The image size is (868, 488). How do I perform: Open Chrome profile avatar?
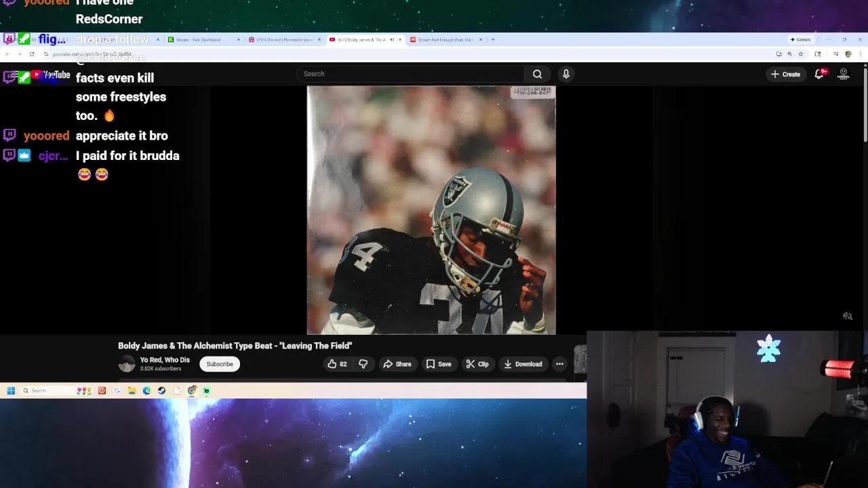(x=848, y=54)
